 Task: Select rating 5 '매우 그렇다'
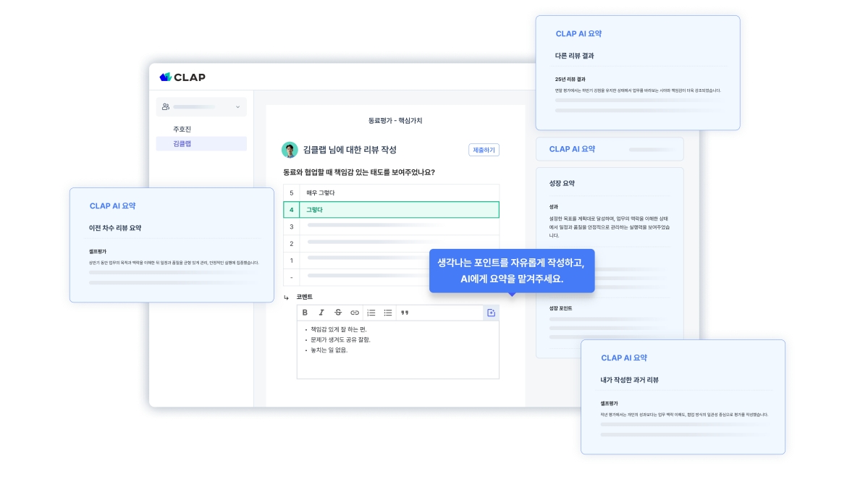(391, 192)
